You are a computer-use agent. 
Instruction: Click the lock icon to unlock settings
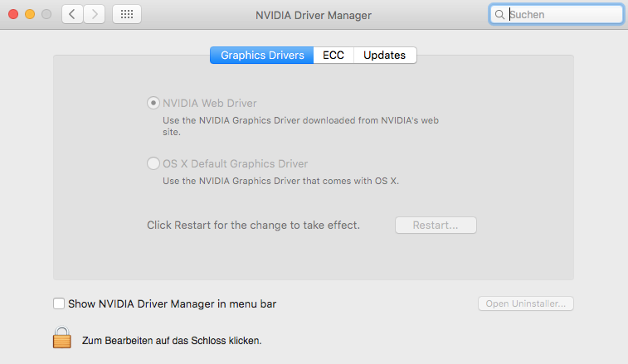click(62, 337)
